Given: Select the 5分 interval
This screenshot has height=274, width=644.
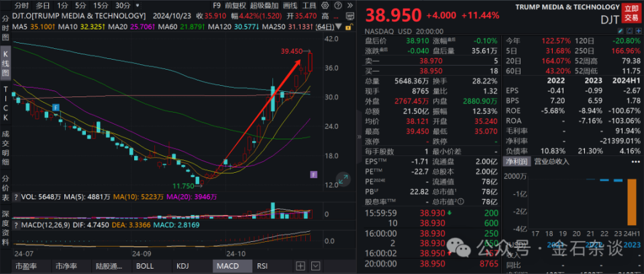Looking at the screenshot, I should 80,6.
